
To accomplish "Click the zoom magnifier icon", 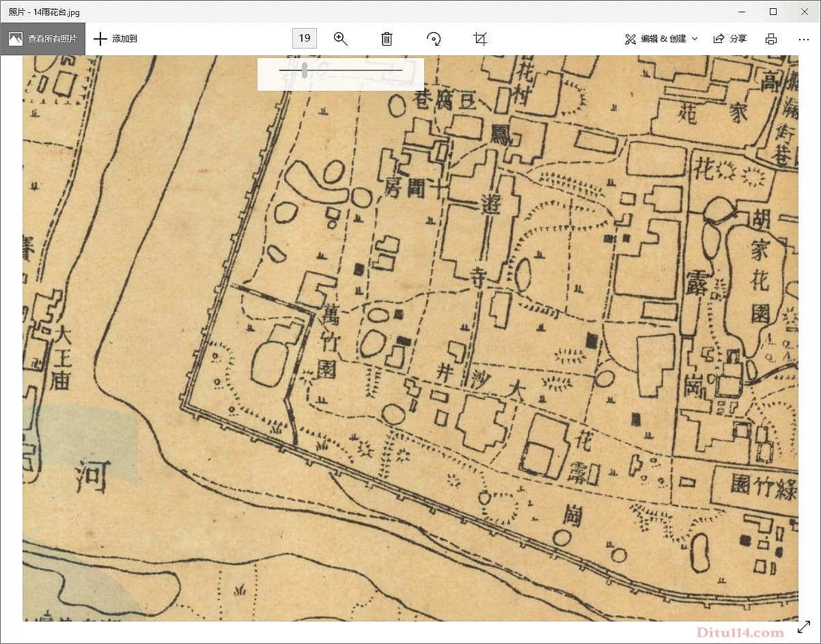I will click(340, 39).
